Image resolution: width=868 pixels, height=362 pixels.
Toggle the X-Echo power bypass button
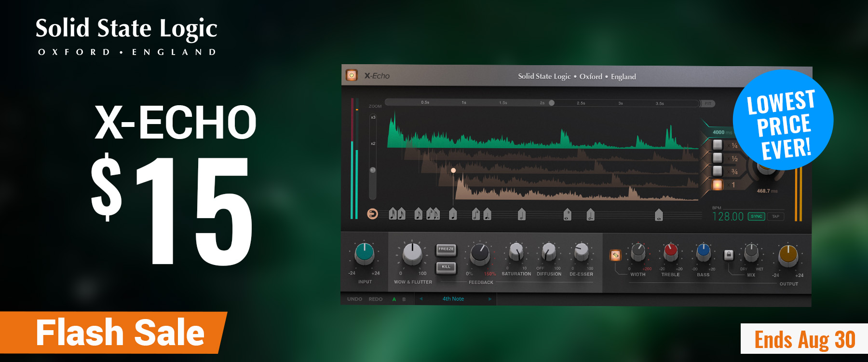click(352, 75)
